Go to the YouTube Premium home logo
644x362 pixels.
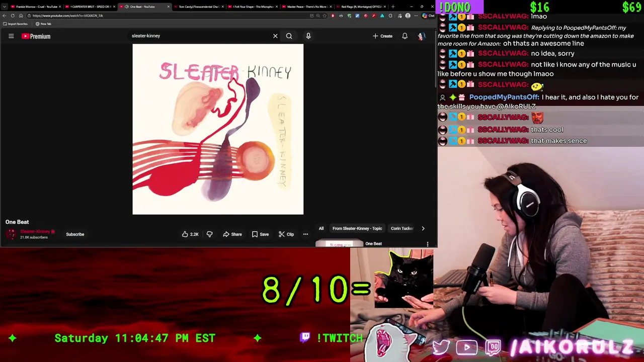[36, 36]
